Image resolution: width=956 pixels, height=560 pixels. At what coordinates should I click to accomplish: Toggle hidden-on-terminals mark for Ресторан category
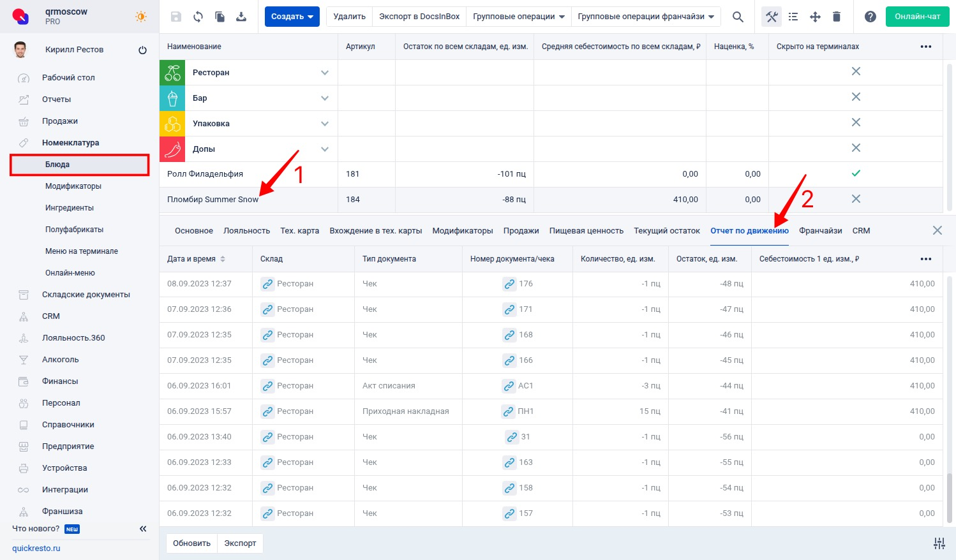click(856, 71)
